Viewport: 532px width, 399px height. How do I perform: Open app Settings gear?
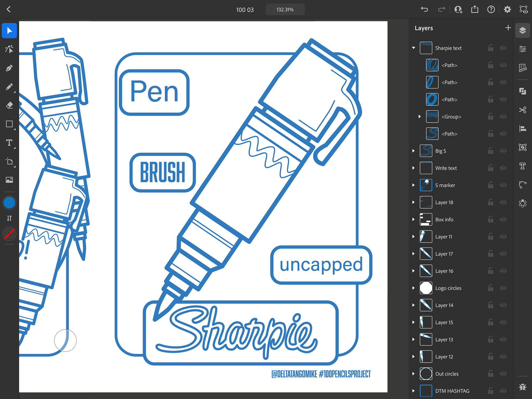507,9
